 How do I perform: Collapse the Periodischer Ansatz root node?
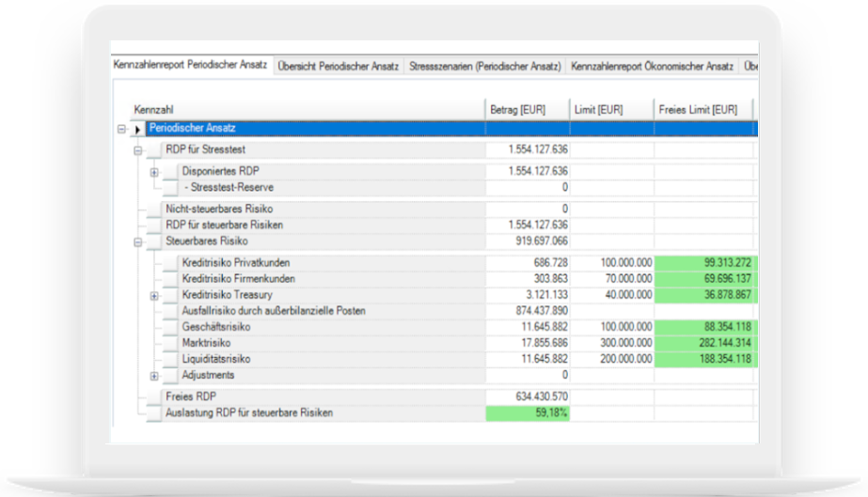[x=122, y=129]
